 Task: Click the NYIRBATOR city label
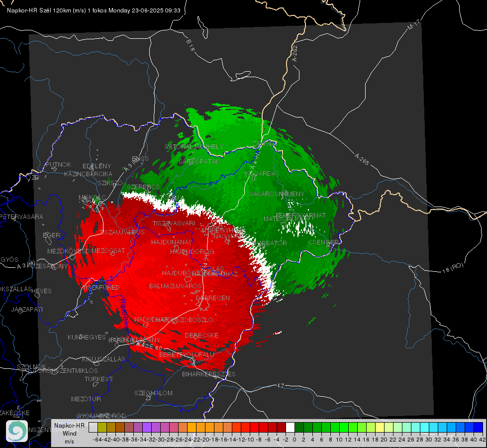pyautogui.click(x=269, y=243)
